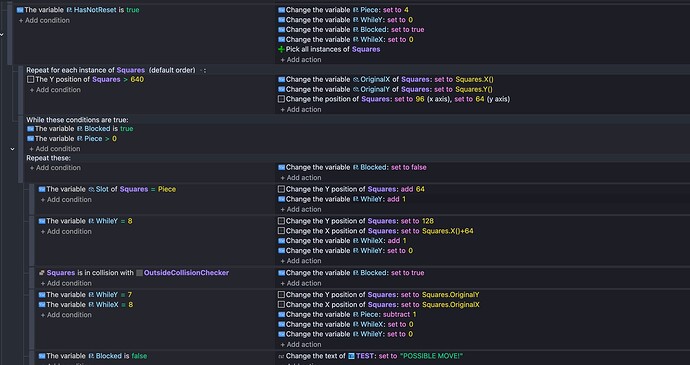
Task: Click variable icon of WhileY add 1 action
Action: (x=281, y=199)
